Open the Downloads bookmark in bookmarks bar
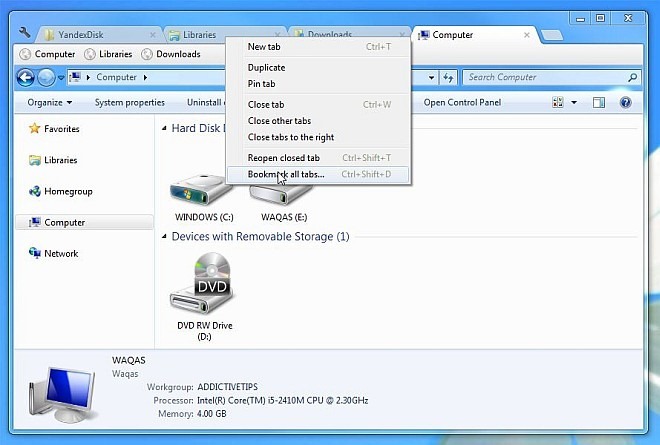660x445 pixels. (x=171, y=54)
